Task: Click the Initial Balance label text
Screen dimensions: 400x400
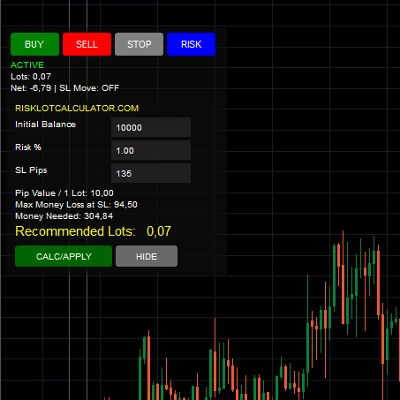Action: point(46,124)
